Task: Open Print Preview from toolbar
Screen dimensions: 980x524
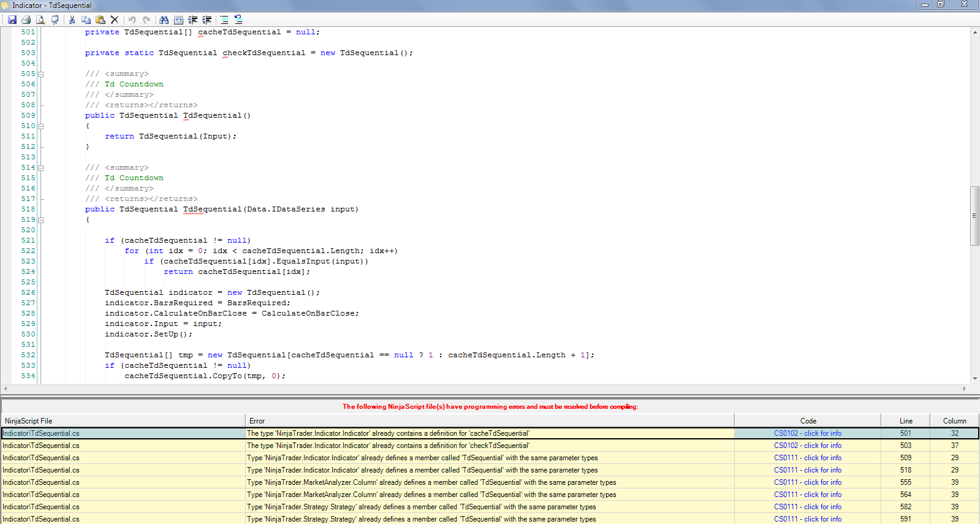Action: (40, 20)
